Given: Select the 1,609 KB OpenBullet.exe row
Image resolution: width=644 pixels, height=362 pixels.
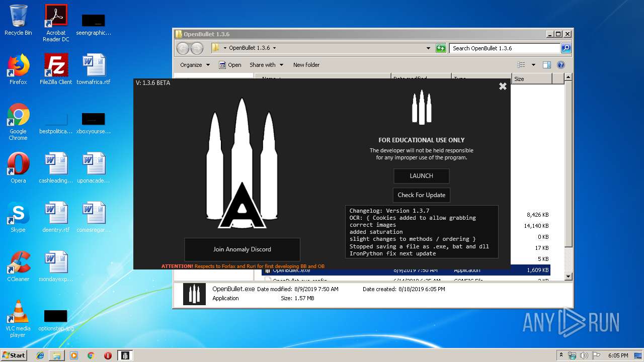Looking at the screenshot, I should pyautogui.click(x=407, y=270).
